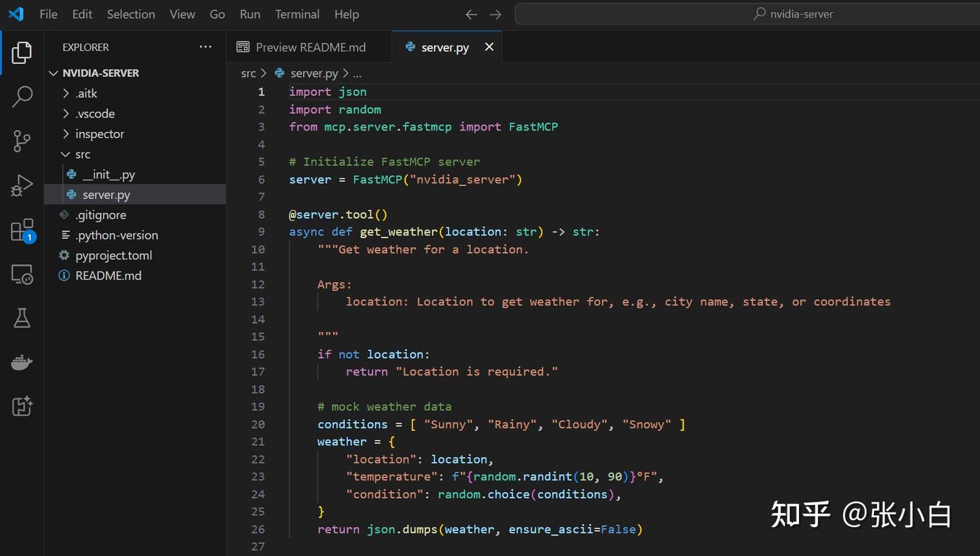980x556 pixels.
Task: Click the Go Back arrow
Action: point(471,14)
